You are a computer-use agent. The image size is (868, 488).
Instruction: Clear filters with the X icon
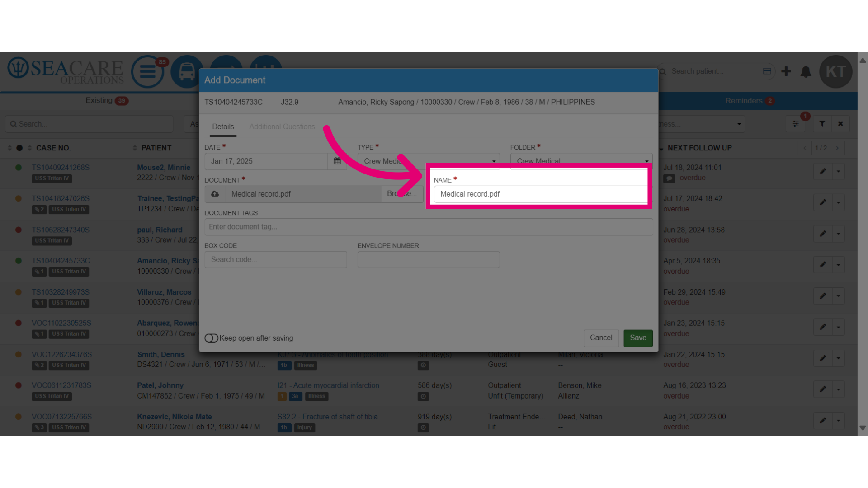coord(840,124)
